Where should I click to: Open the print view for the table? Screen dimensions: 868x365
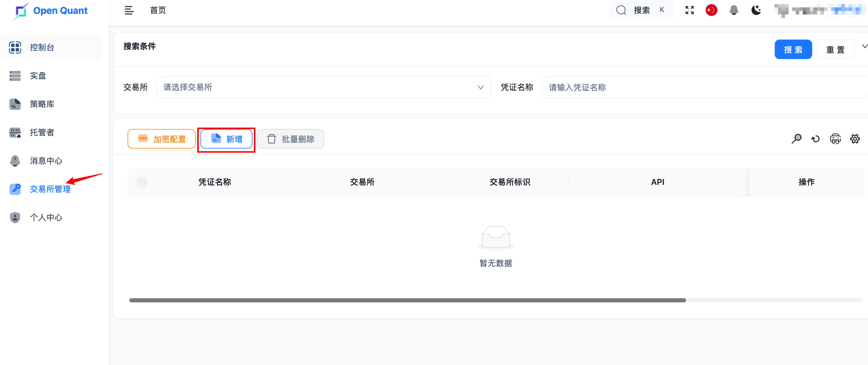click(835, 138)
